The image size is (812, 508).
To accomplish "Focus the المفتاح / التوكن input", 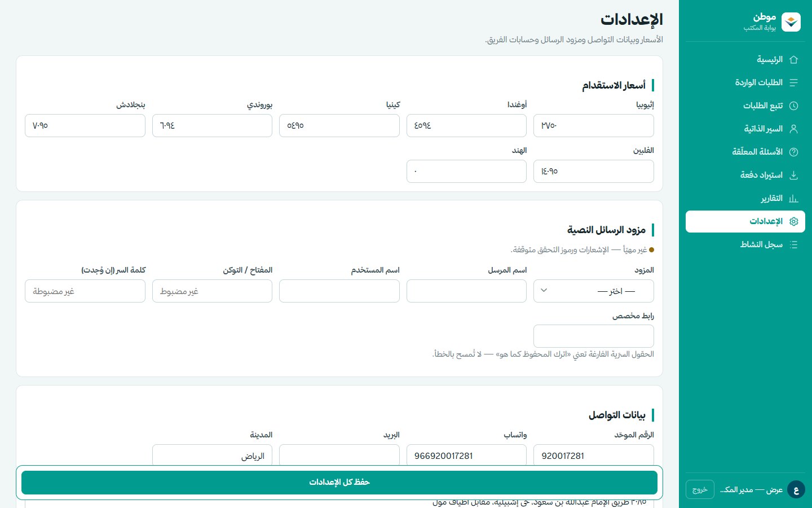I will click(212, 291).
